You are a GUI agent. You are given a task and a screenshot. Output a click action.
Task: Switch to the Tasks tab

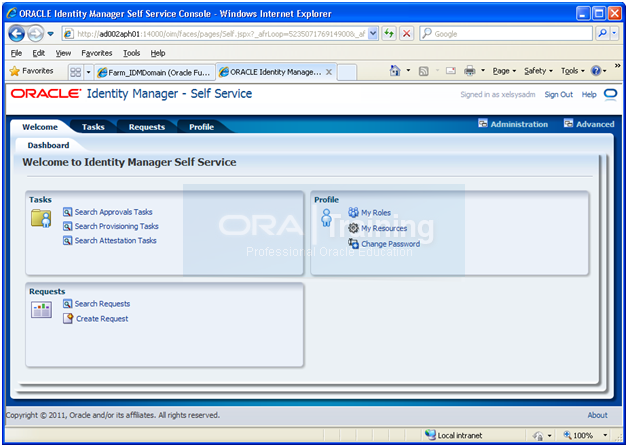point(93,127)
